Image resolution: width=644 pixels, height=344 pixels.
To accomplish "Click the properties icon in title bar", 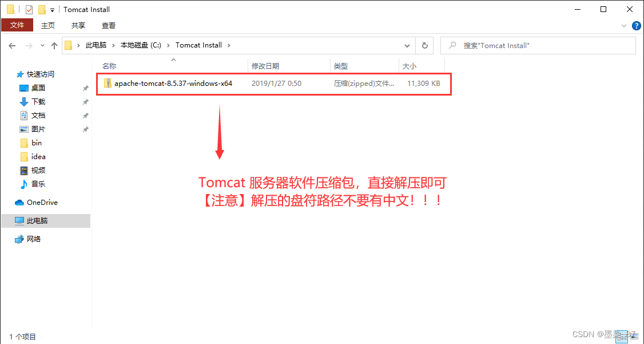I will pyautogui.click(x=29, y=10).
